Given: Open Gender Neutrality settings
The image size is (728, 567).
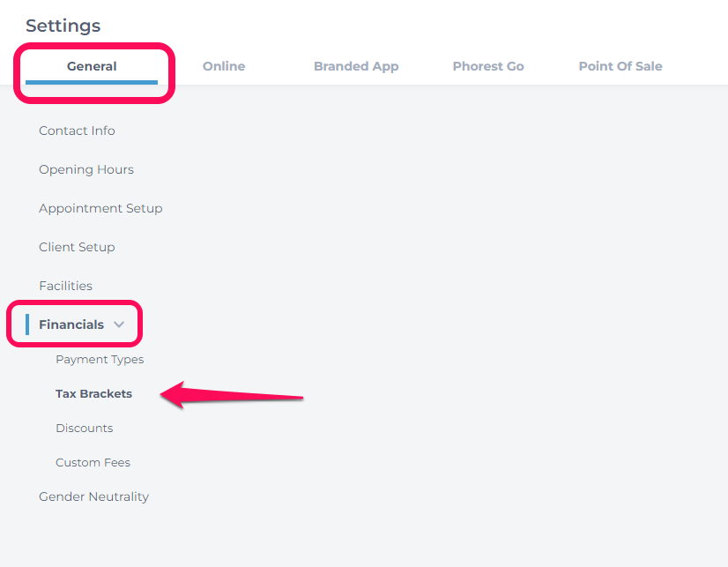Looking at the screenshot, I should (93, 496).
